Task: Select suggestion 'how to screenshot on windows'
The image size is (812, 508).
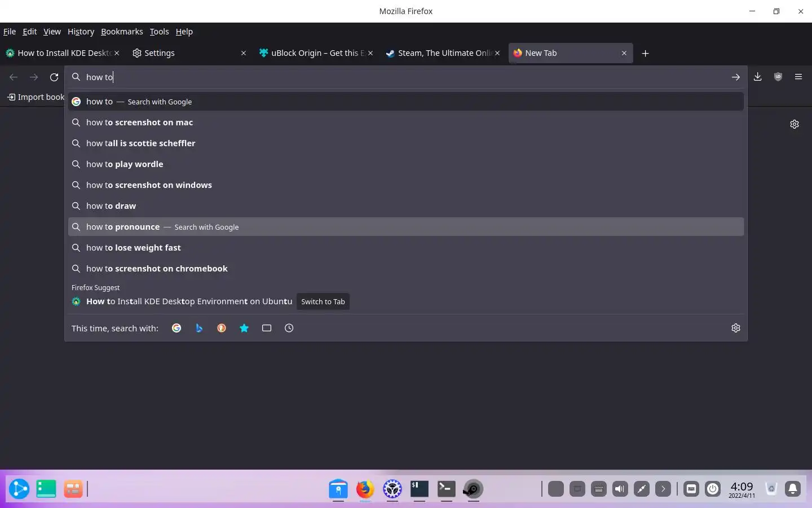Action: pos(406,185)
